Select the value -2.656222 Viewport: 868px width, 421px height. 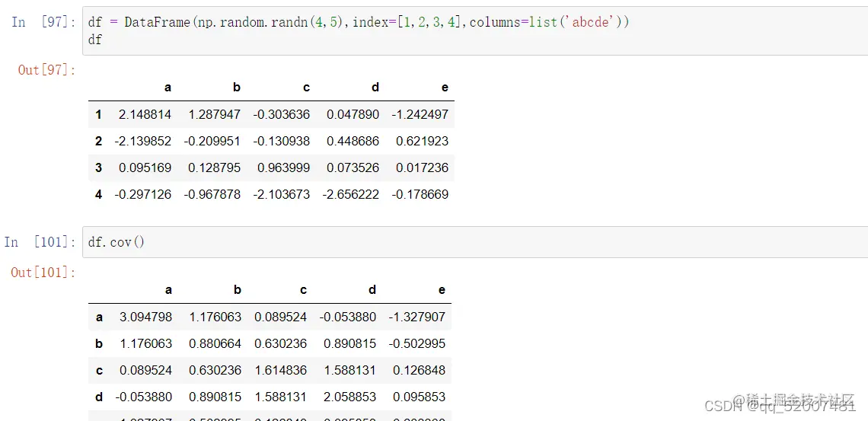click(351, 194)
